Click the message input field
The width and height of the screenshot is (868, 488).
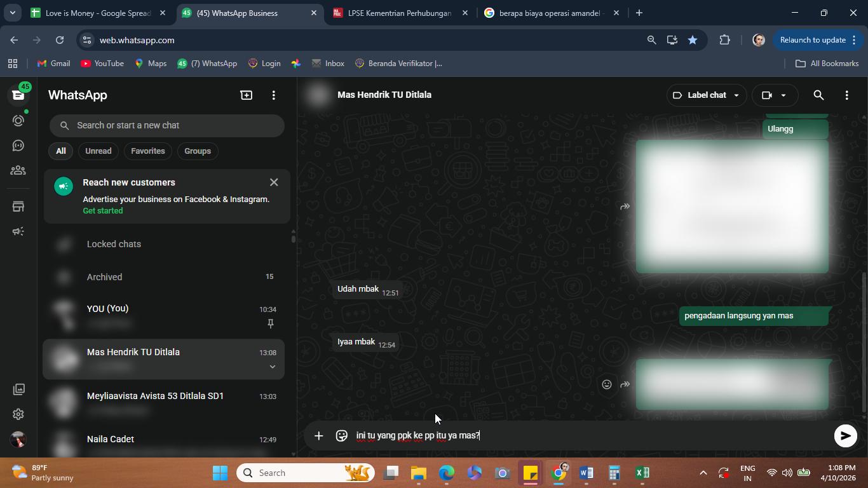pyautogui.click(x=591, y=435)
